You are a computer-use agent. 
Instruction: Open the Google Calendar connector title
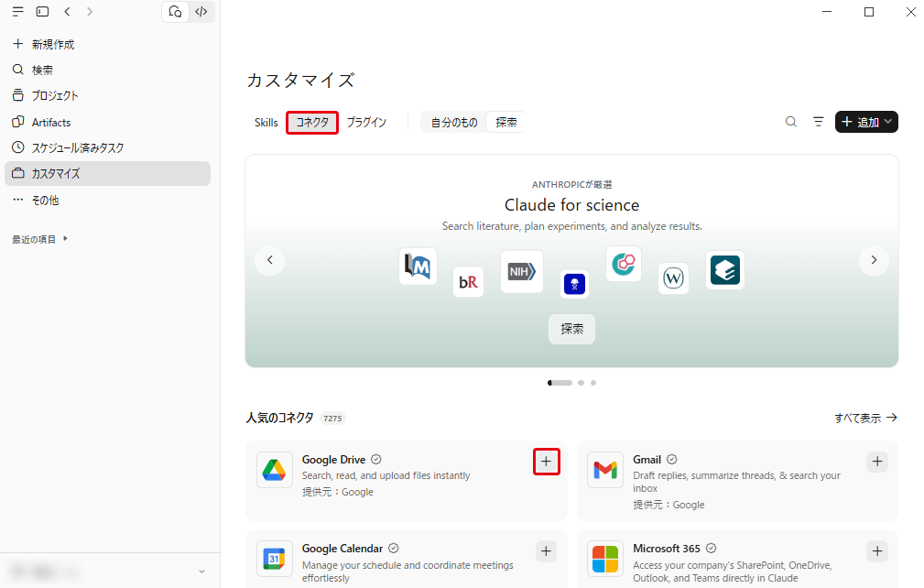pos(342,549)
